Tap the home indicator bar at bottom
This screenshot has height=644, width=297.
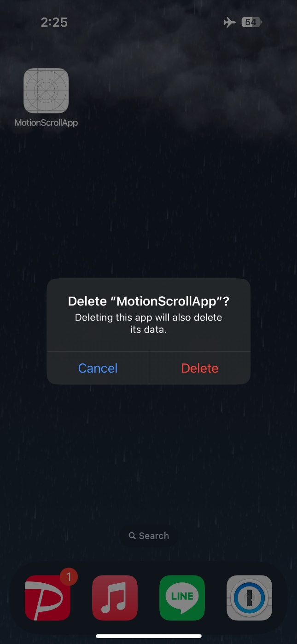click(x=149, y=636)
